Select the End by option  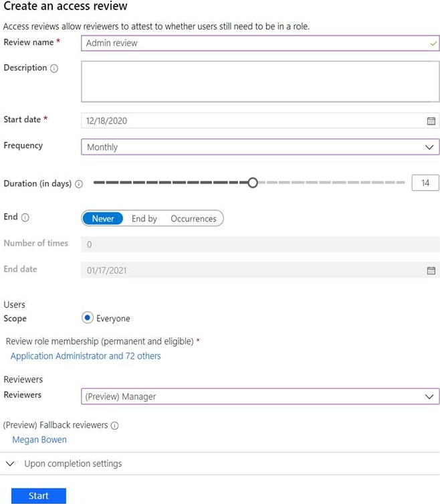(144, 219)
